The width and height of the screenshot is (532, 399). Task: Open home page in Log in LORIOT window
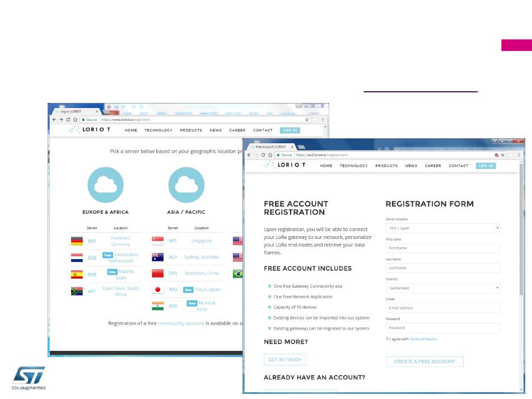coord(75,120)
